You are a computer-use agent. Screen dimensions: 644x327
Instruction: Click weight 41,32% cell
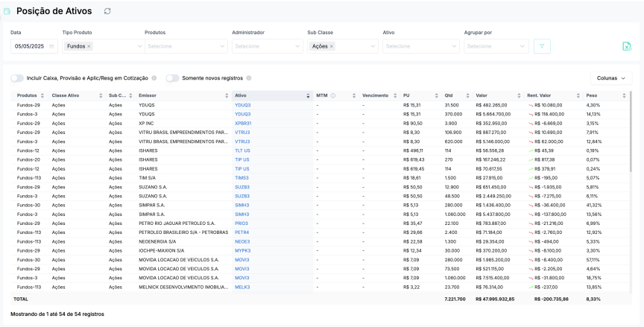coord(593,205)
